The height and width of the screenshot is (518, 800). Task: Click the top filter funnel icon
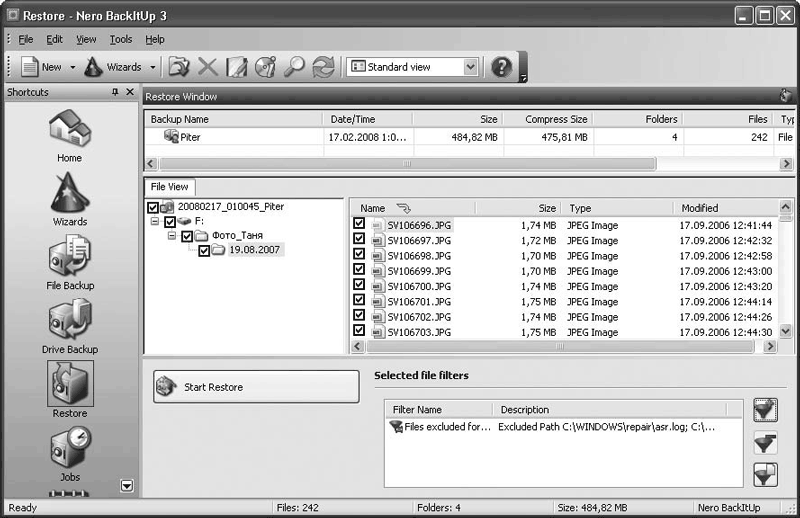click(766, 410)
